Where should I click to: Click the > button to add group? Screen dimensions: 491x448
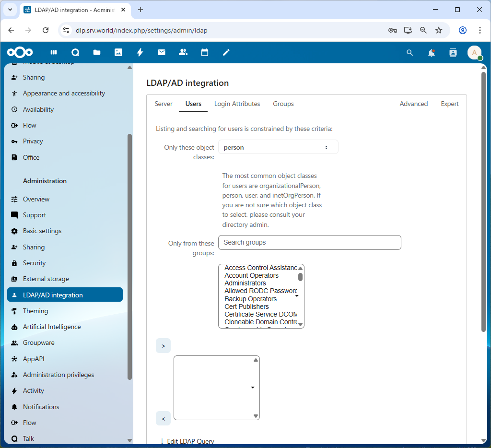pos(163,346)
